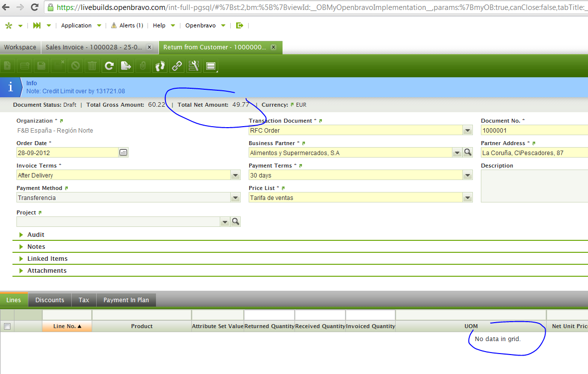Click the link arrow beside Payment Method label
This screenshot has width=588, height=374.
click(x=66, y=188)
